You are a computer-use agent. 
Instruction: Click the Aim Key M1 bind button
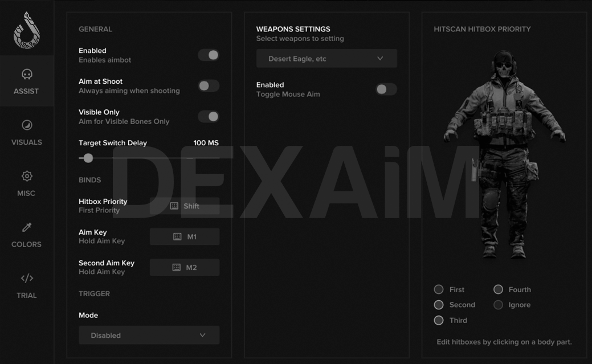tap(185, 237)
